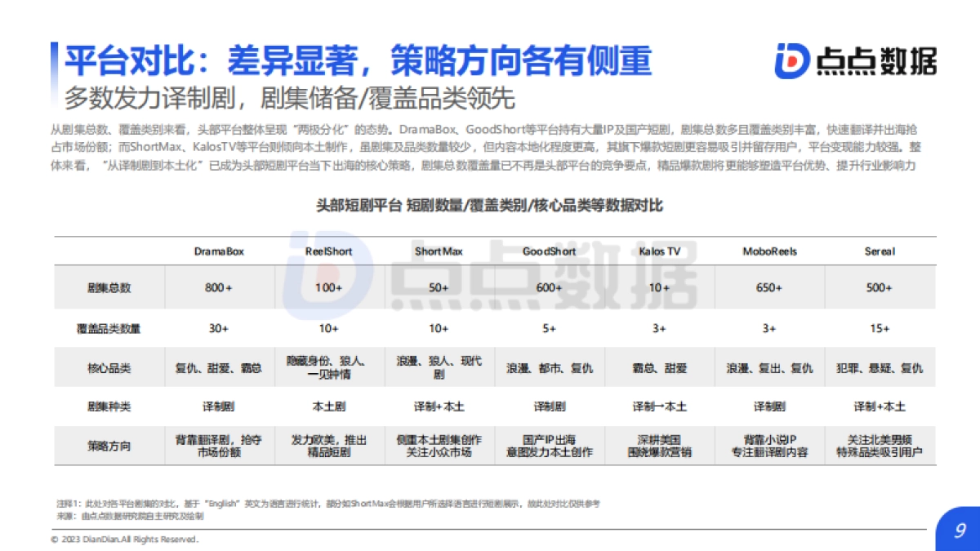
Task: Click the GoodShort column header
Action: pyautogui.click(x=550, y=252)
